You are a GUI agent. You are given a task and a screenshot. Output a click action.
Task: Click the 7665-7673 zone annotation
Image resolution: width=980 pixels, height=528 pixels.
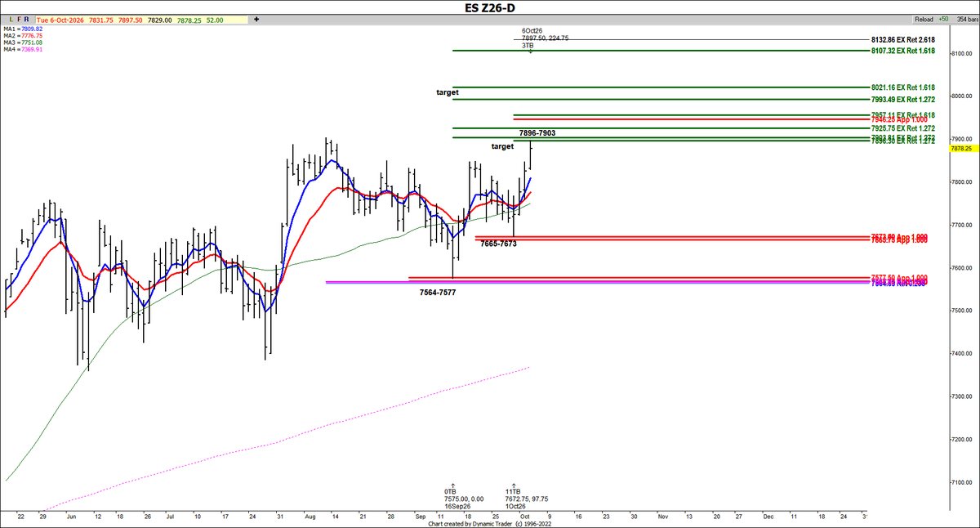point(498,244)
